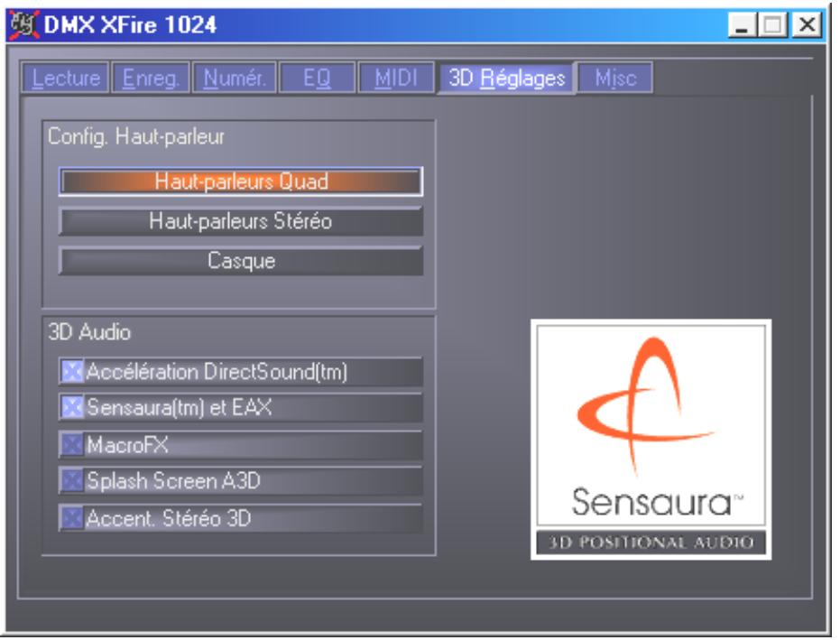Viewport: 840px width, 640px height.
Task: Select the Numér. tab
Action: (234, 79)
